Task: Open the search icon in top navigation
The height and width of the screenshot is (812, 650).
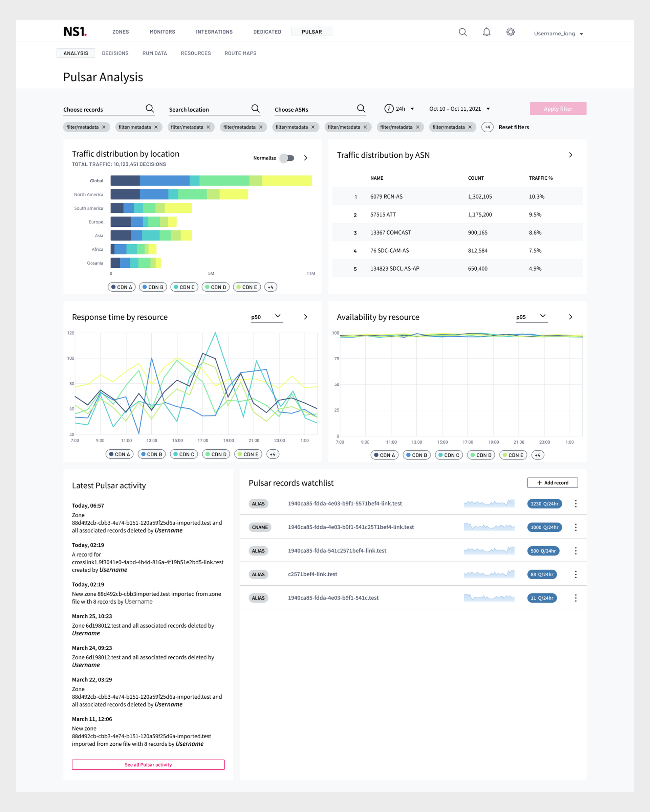Action: (463, 32)
